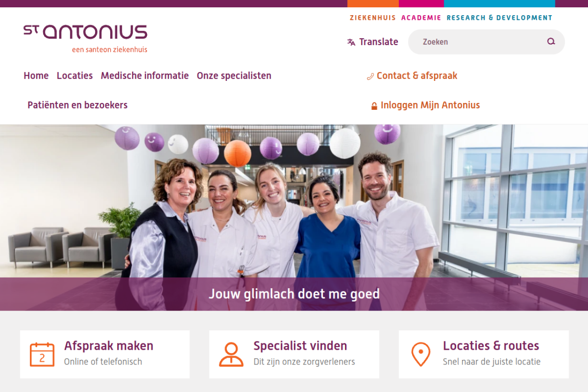Click the calendar icon for Afspraak maken
Viewport: 588px width, 392px height.
tap(42, 354)
